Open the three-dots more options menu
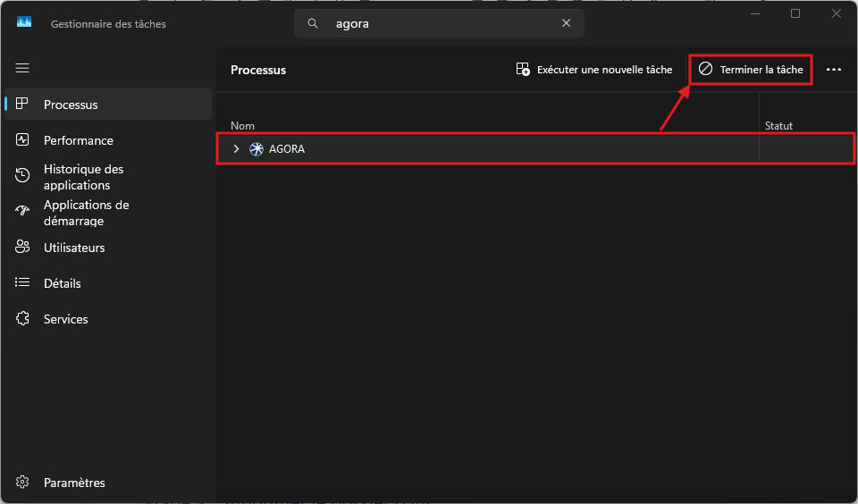Viewport: 858px width, 504px height. pyautogui.click(x=833, y=70)
